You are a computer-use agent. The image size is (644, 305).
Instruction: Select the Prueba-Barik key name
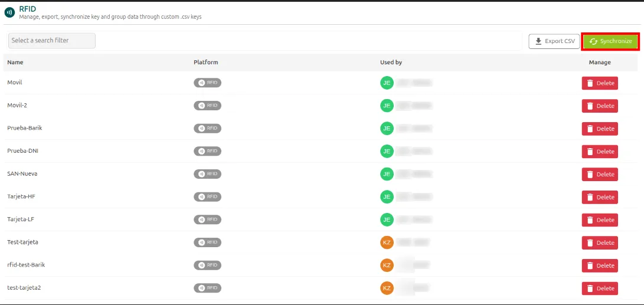25,128
